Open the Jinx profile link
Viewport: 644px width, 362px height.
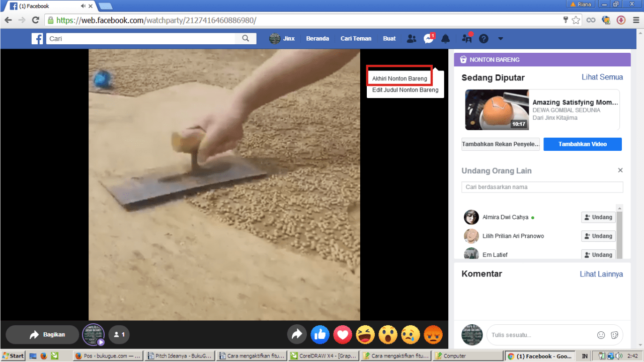point(282,39)
